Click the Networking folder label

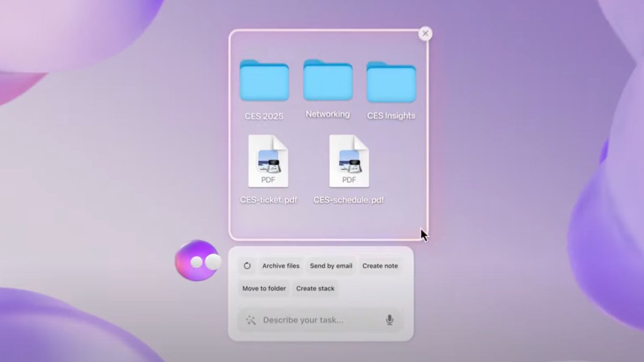coord(328,114)
